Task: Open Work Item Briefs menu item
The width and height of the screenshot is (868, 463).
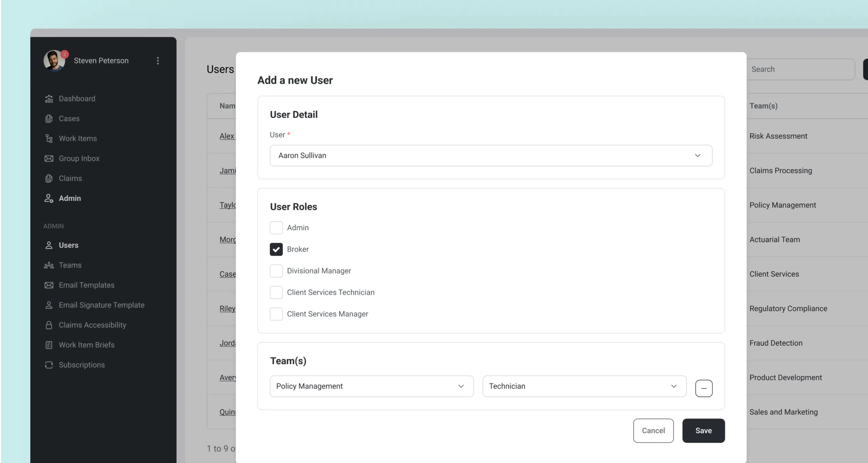Action: 86,345
